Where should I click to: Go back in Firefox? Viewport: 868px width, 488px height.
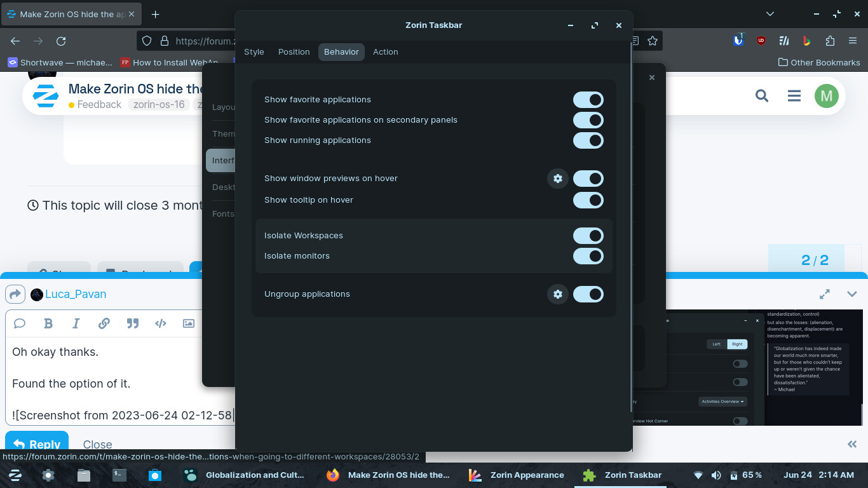tap(15, 41)
